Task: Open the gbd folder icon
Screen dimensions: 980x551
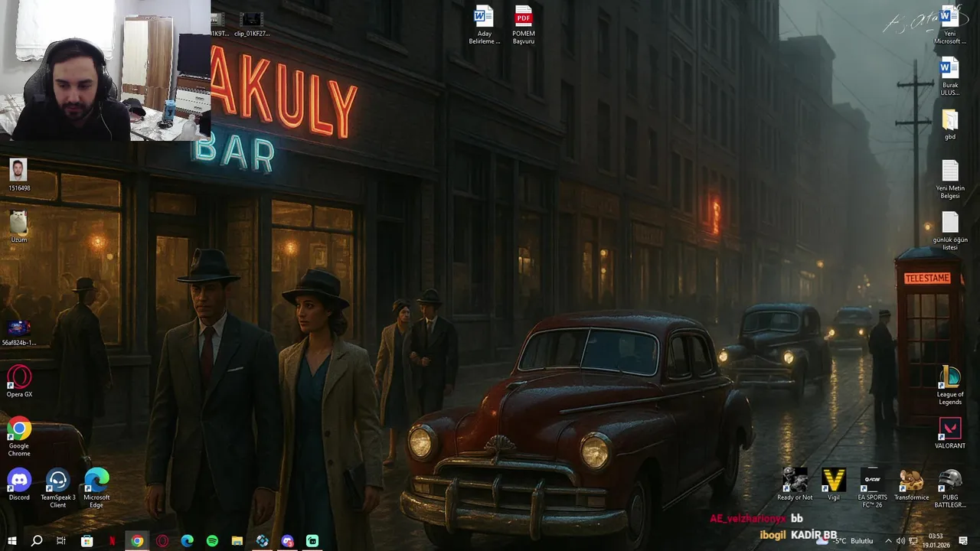Action: 949,125
